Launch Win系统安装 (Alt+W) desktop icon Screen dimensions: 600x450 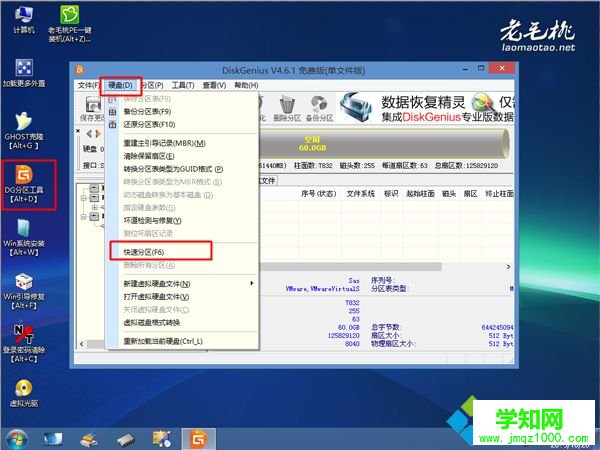tap(24, 237)
